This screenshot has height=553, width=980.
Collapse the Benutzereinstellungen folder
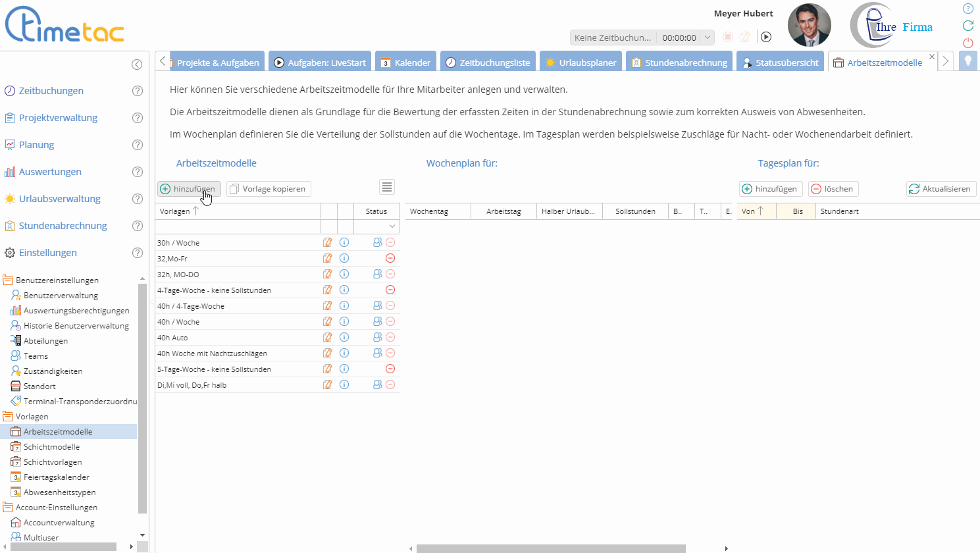click(x=8, y=280)
